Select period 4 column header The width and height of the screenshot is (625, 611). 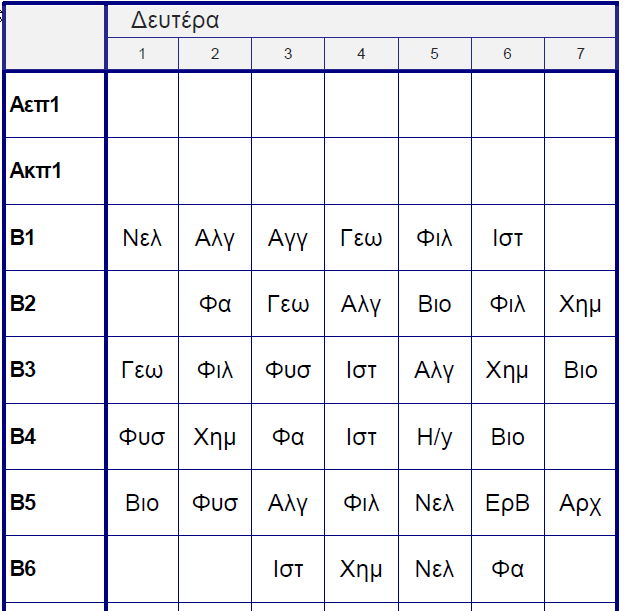[361, 54]
